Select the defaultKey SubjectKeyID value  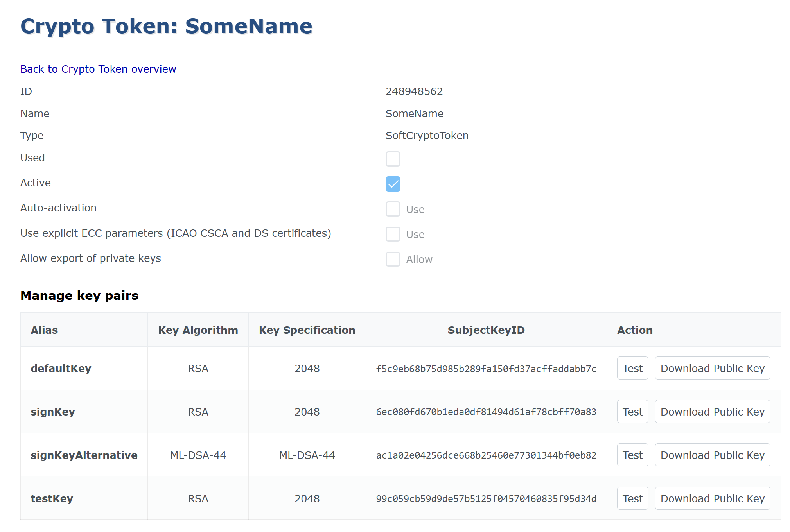(x=486, y=369)
